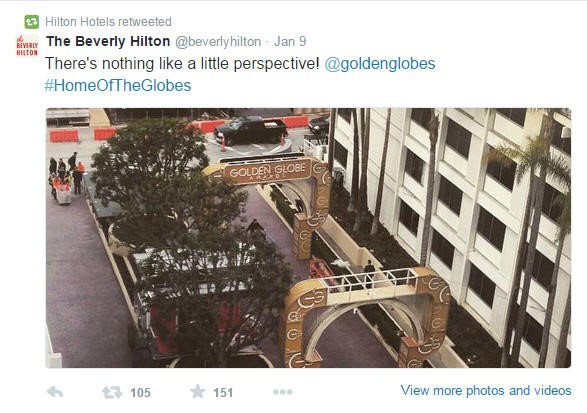Open the three-dot more options menu
587x413 pixels.
tap(283, 392)
